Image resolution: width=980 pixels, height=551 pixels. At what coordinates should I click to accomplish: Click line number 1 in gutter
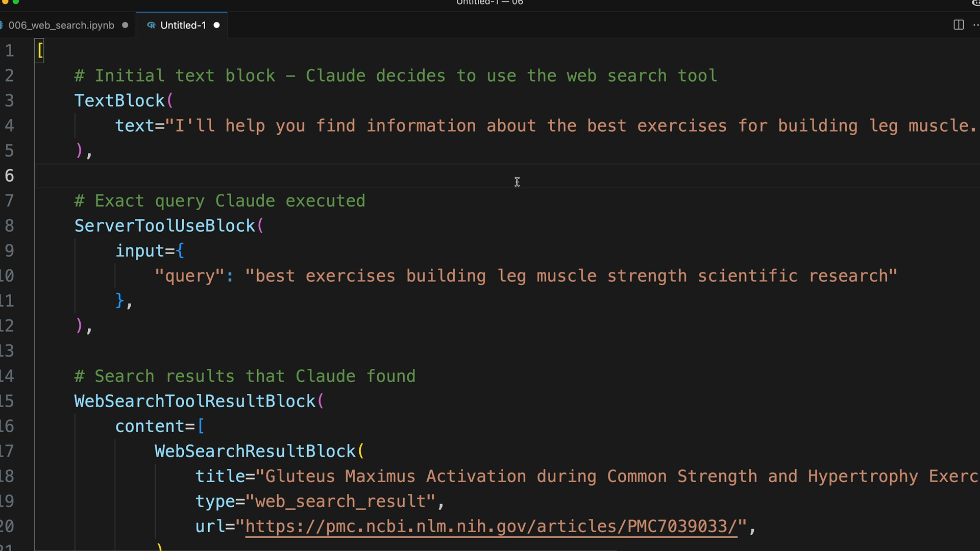click(x=10, y=51)
